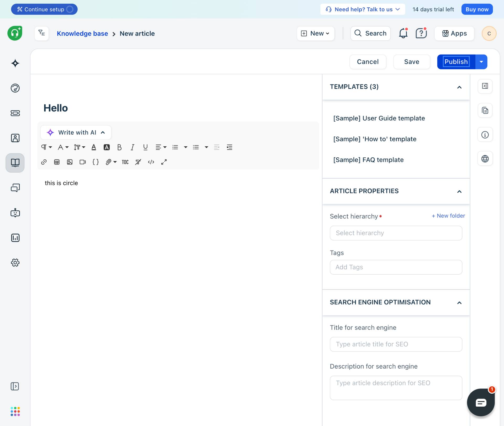Open ordered list style dropdown arrow
Screen dimensions: 504x426
pyautogui.click(x=186, y=147)
